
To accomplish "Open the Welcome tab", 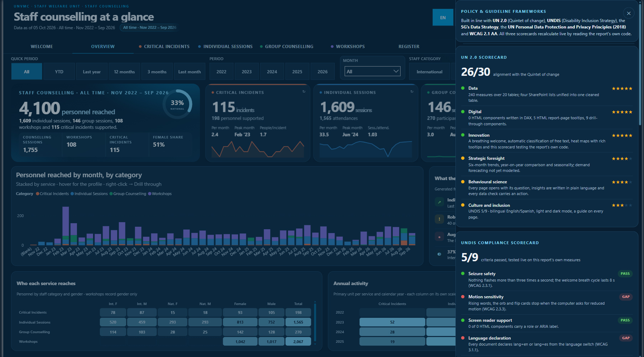I will pyautogui.click(x=42, y=47).
